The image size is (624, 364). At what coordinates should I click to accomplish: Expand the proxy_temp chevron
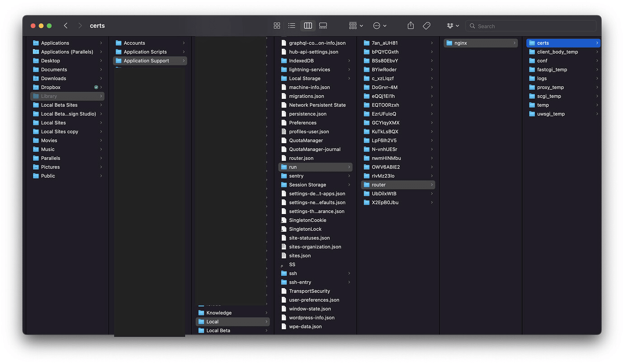597,87
